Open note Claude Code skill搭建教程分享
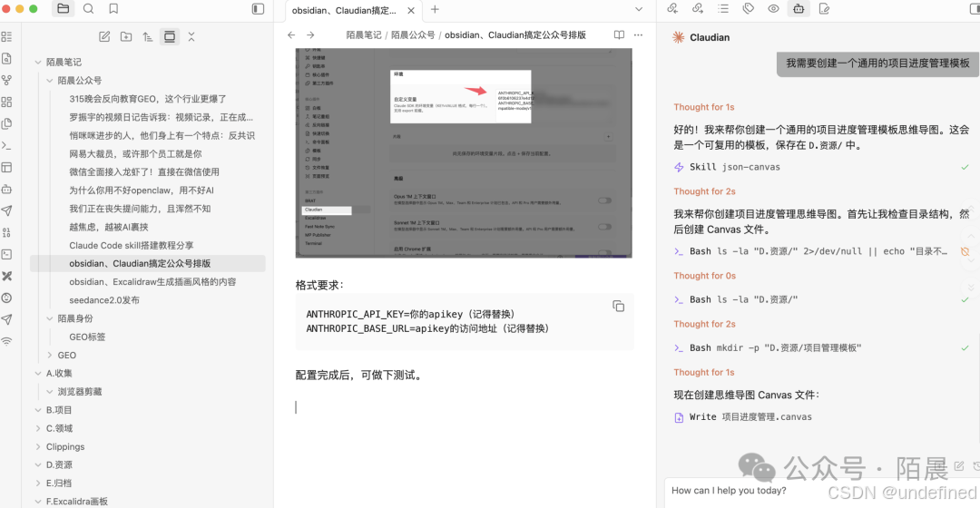This screenshot has height=508, width=980. 132,246
